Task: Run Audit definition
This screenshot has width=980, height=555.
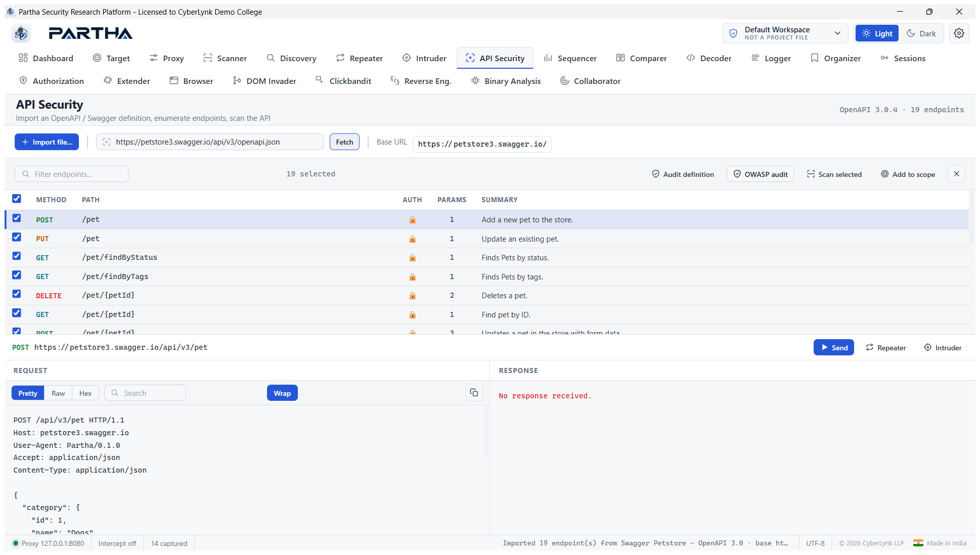Action: (x=683, y=174)
